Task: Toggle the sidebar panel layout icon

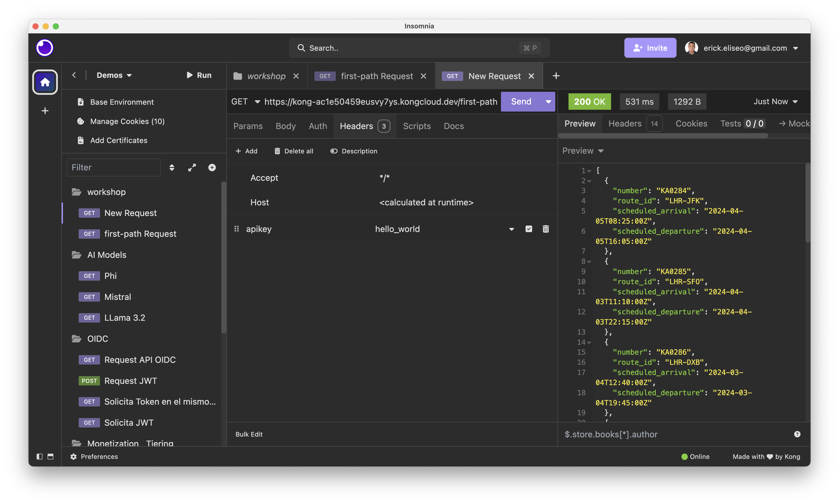Action: (39, 456)
